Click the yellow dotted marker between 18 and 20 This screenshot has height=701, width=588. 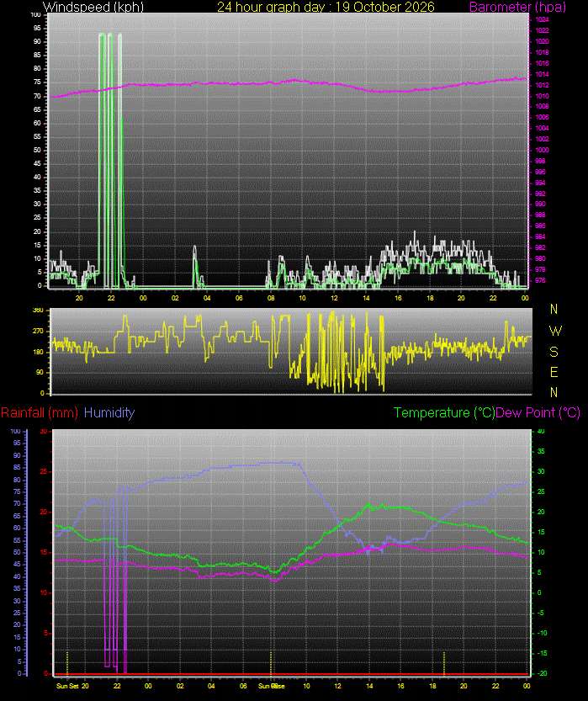pos(444,663)
